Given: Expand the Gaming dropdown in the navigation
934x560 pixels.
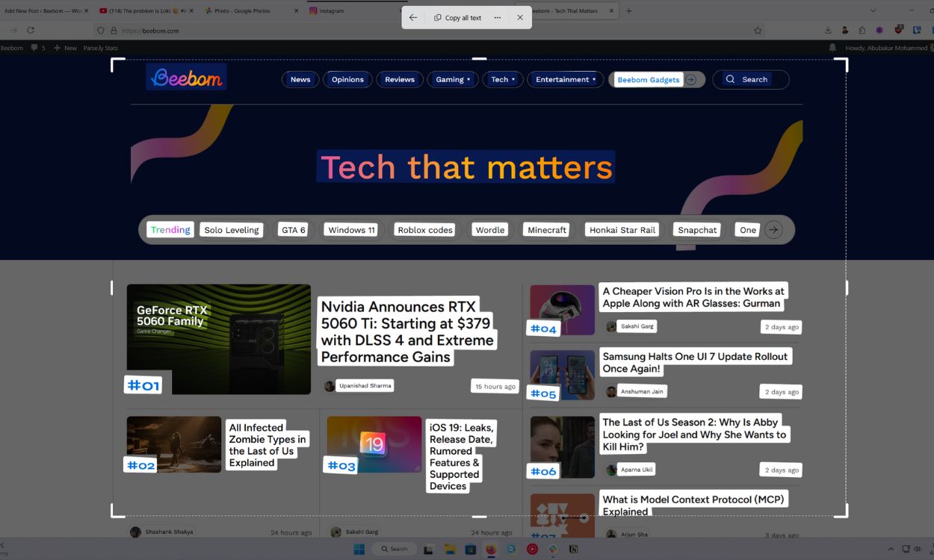Looking at the screenshot, I should [452, 79].
